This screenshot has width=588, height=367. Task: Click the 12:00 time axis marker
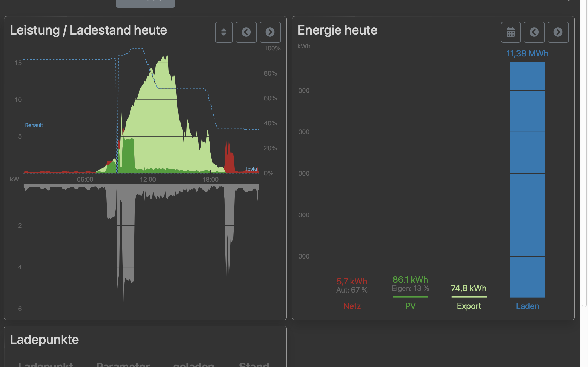(x=148, y=180)
